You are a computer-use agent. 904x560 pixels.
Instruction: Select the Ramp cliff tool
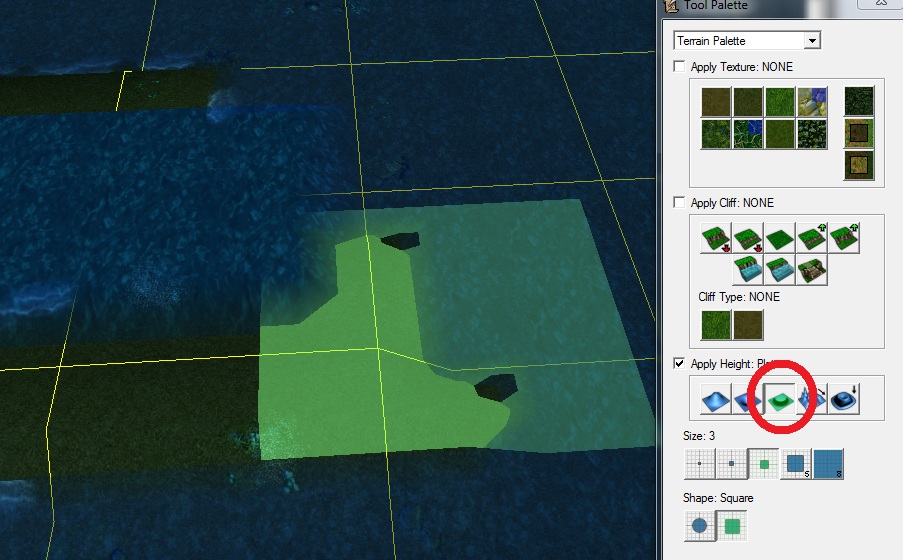812,270
